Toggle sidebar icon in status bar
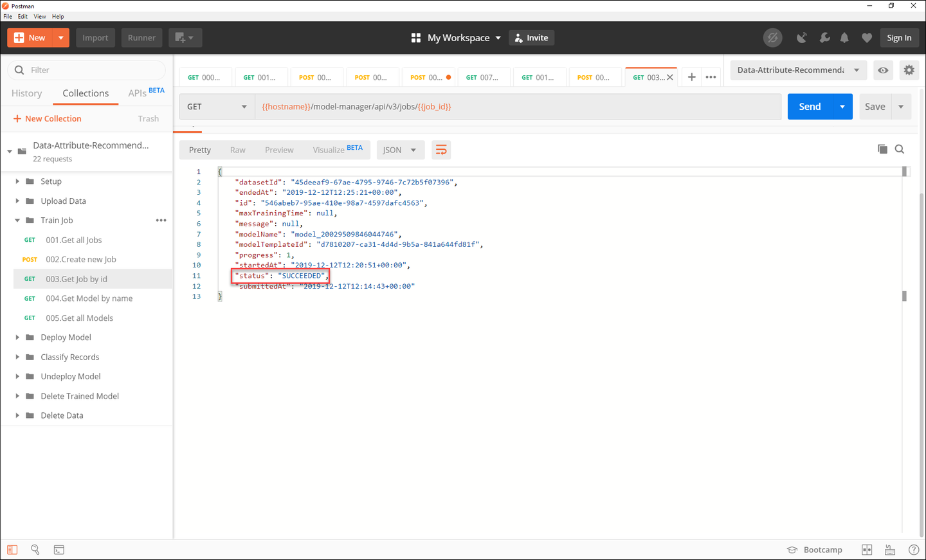This screenshot has height=560, width=926. (x=12, y=550)
